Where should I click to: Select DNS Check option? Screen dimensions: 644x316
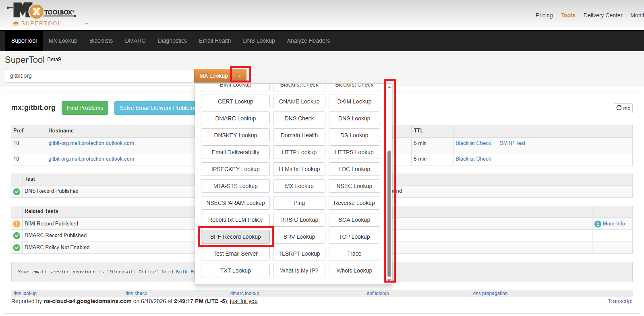[x=299, y=118]
